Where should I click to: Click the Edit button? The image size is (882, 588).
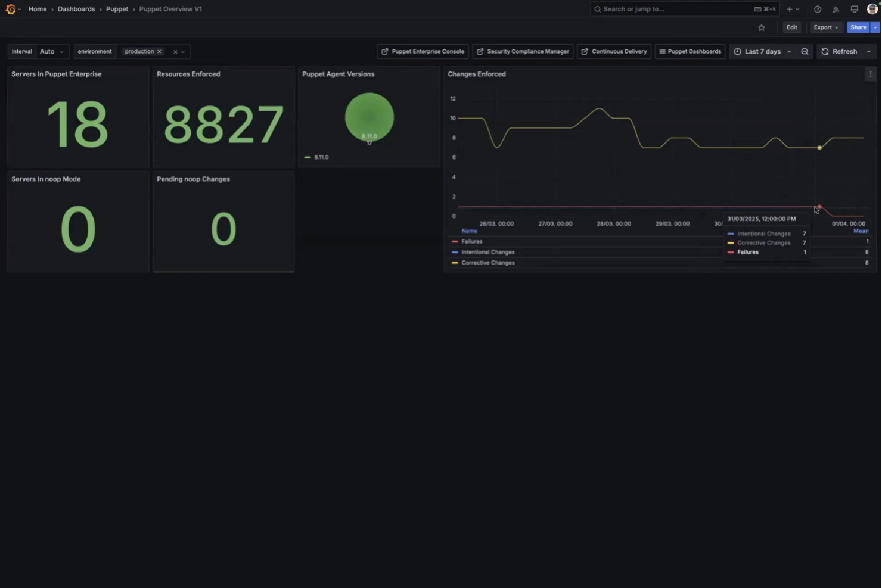[x=791, y=27]
